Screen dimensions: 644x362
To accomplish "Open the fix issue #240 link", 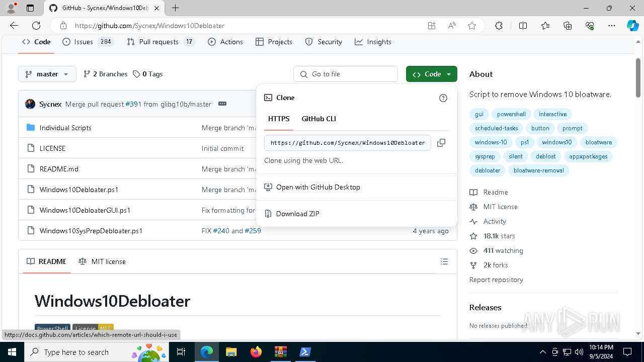I will [221, 231].
